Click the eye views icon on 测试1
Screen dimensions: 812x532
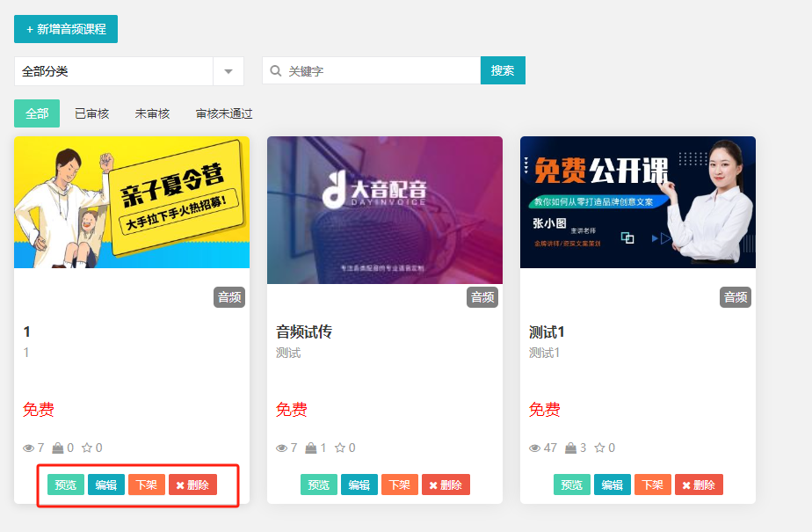[534, 448]
